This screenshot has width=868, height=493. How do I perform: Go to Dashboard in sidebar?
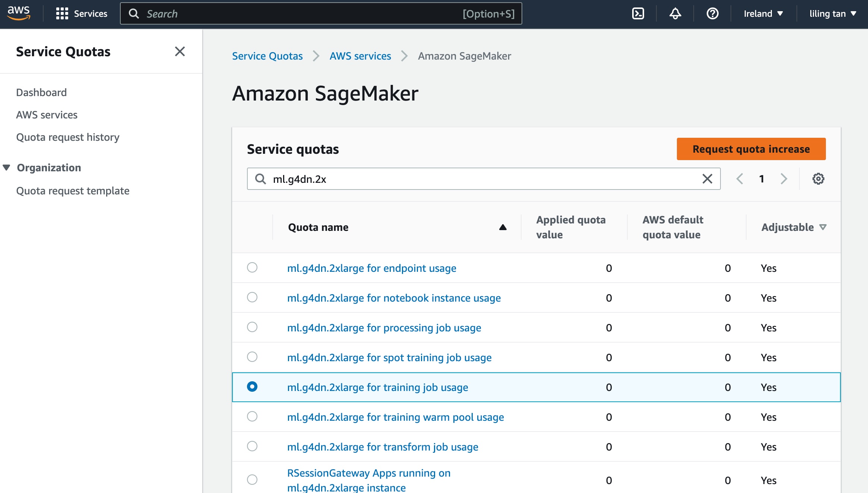41,92
